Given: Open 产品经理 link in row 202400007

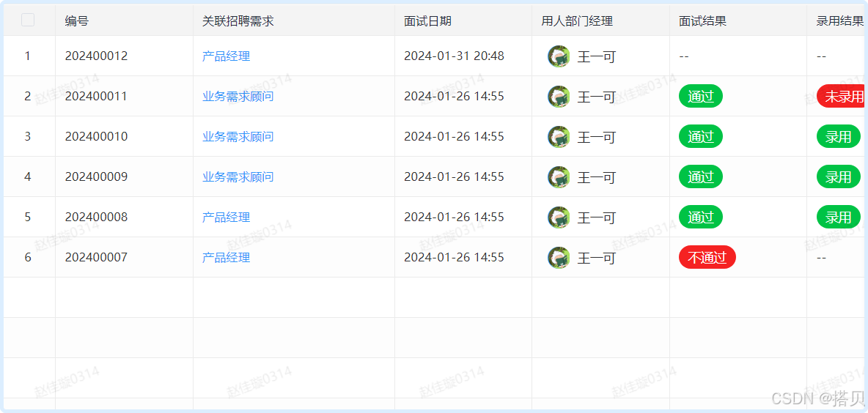Looking at the screenshot, I should (226, 258).
